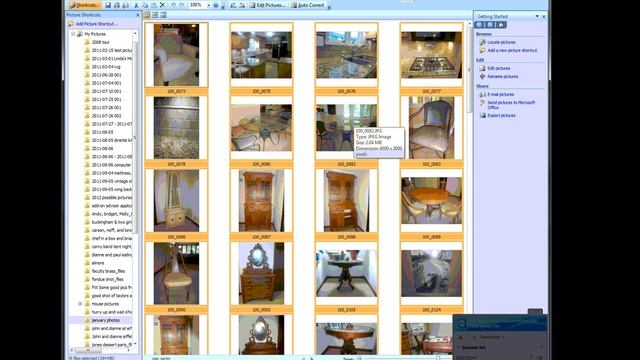Select the fondue shot_files folder
Viewport: 640px width, 360px height.
(x=104, y=279)
